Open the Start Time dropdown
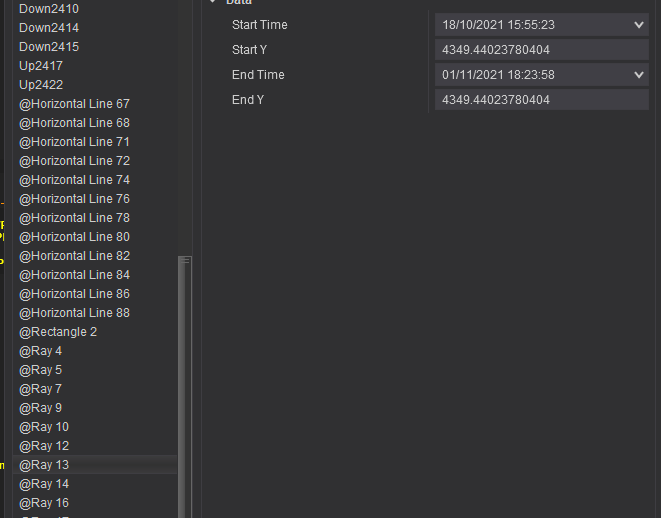 click(x=639, y=24)
